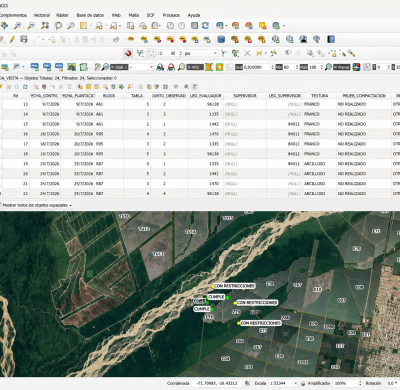The height and width of the screenshot is (390, 400).
Task: Open the Ráster menu
Action: [x=62, y=15]
